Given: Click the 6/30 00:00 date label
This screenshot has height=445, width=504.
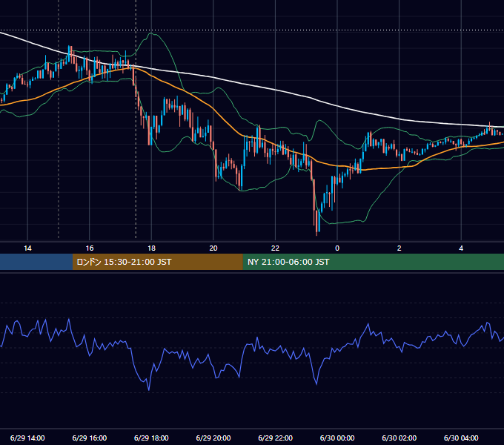Looking at the screenshot, I should coord(337,438).
